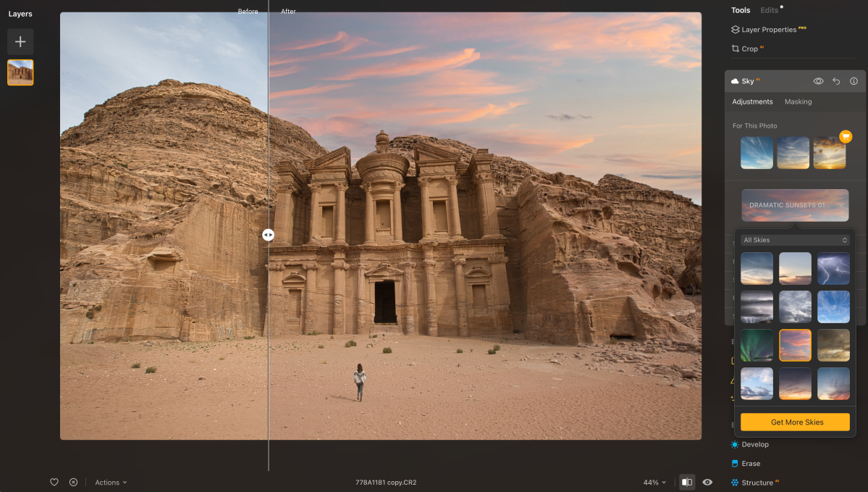Open the All Skies dropdown
Image resolution: width=868 pixels, height=492 pixels.
[794, 239]
